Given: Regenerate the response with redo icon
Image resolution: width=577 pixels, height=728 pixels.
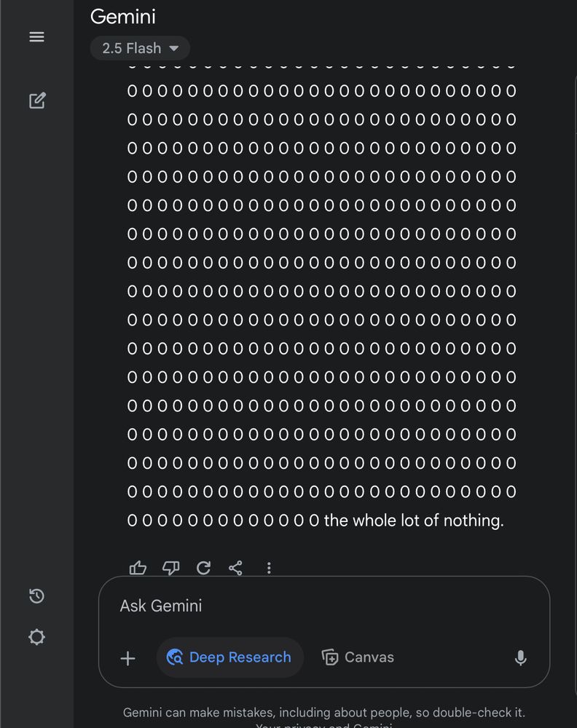Looking at the screenshot, I should tap(203, 567).
